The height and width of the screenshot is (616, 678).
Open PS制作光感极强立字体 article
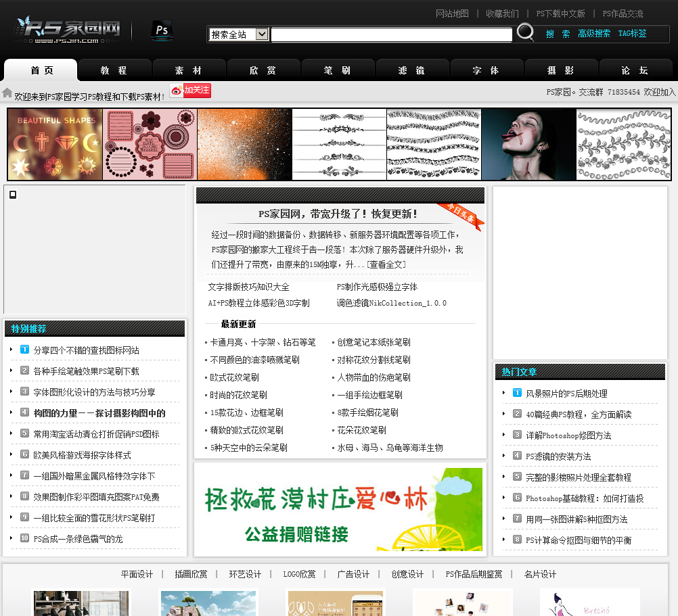377,287
